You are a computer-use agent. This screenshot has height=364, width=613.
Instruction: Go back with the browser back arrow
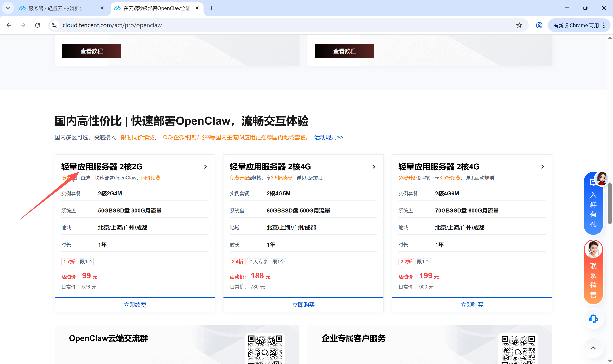[x=9, y=25]
